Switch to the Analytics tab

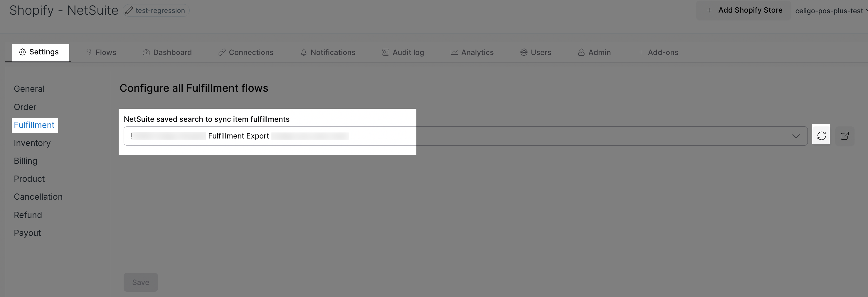[x=472, y=52]
